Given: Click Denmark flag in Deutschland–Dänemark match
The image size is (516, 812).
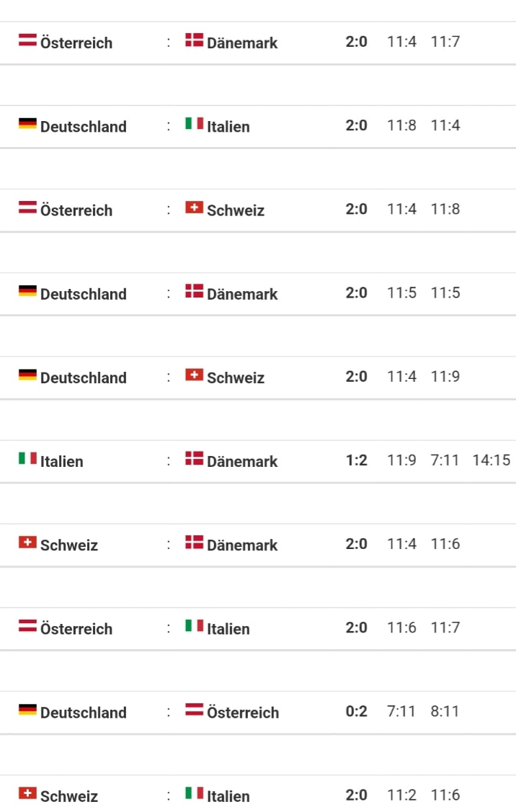Looking at the screenshot, I should coord(195,291).
